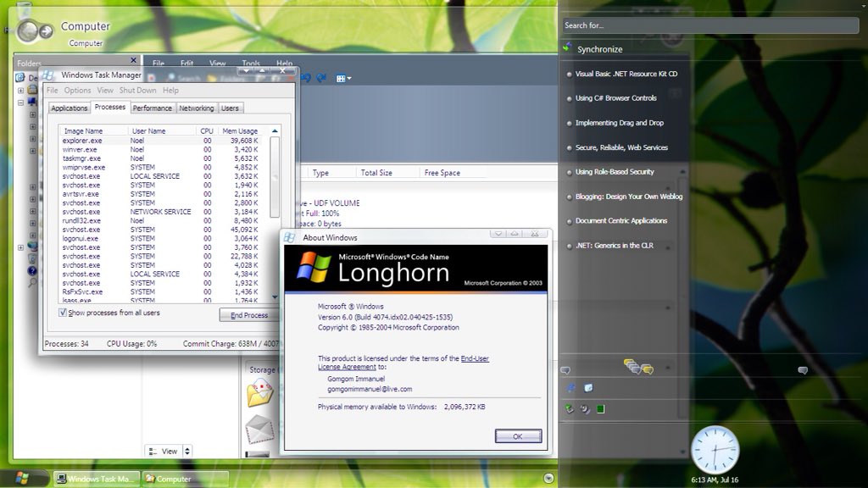Sort processes by the Image Name column
This screenshot has height=488, width=868.
tap(92, 131)
